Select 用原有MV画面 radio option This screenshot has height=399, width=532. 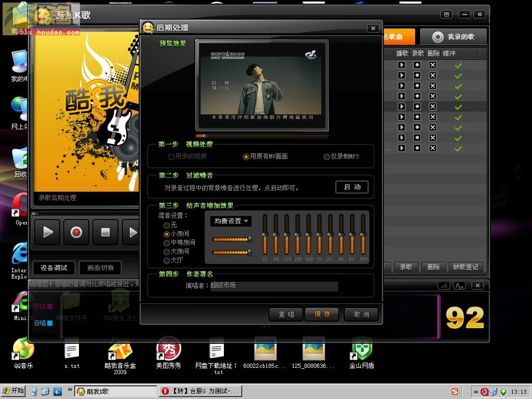(x=265, y=156)
